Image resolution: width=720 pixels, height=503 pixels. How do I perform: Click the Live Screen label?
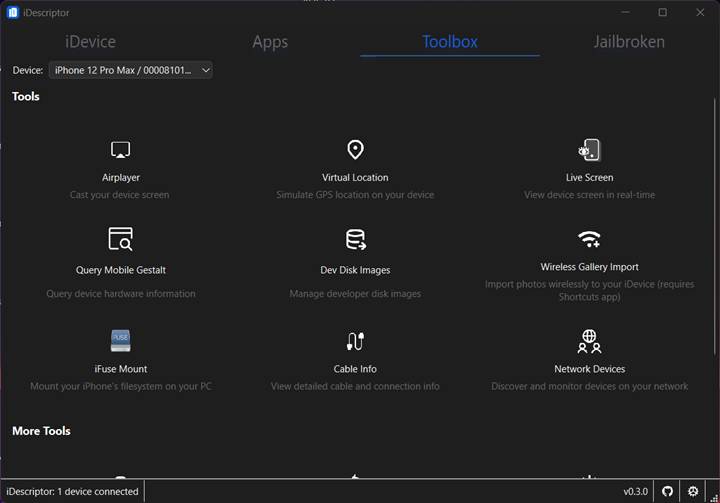[589, 177]
